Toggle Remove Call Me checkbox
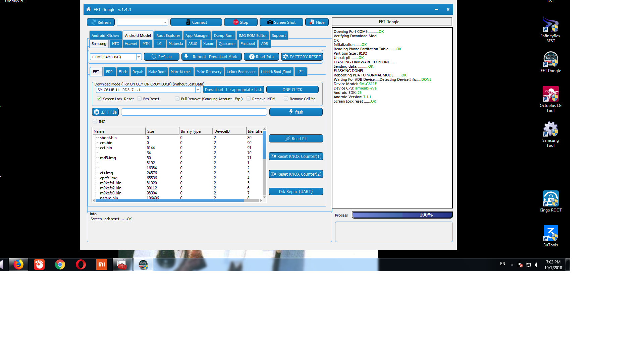This screenshot has height=362, width=644. click(286, 99)
